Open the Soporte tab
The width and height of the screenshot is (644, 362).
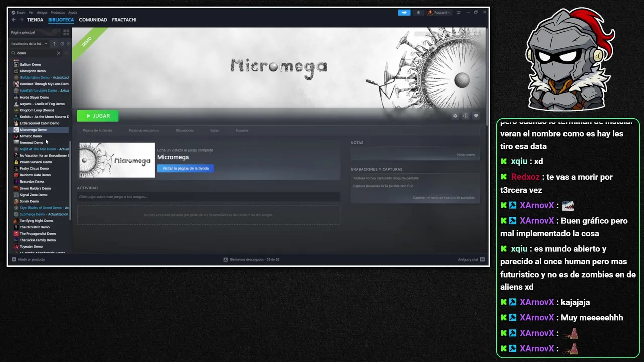coord(242,130)
